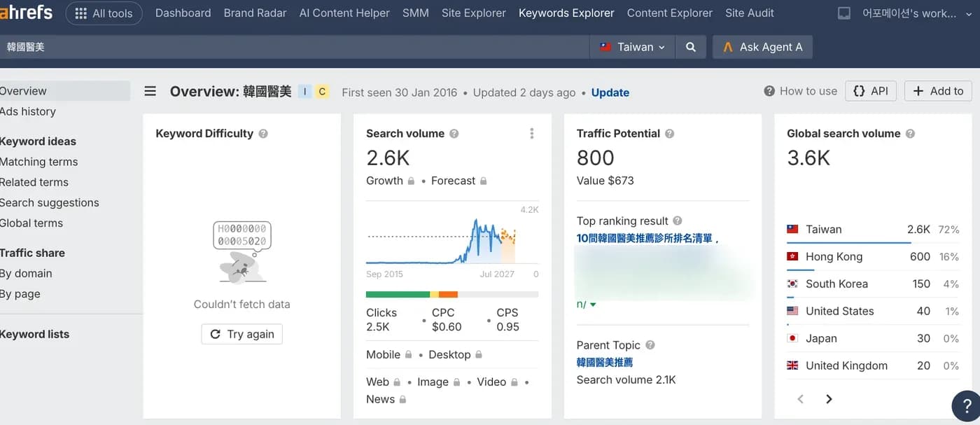
Task: Click Keyword Difficulty help icon
Action: (263, 134)
